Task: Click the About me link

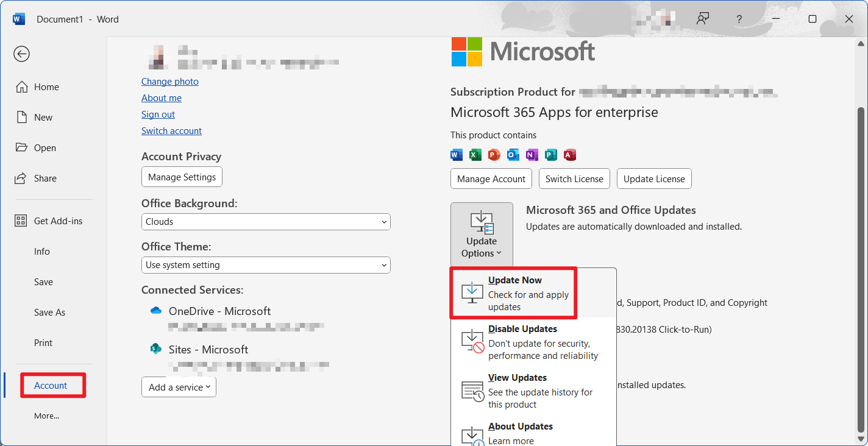Action: click(162, 98)
